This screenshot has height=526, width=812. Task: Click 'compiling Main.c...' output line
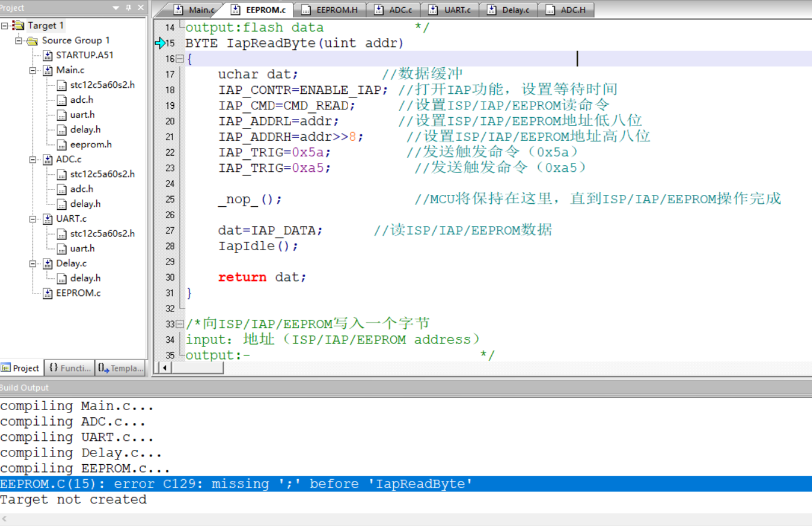point(77,406)
